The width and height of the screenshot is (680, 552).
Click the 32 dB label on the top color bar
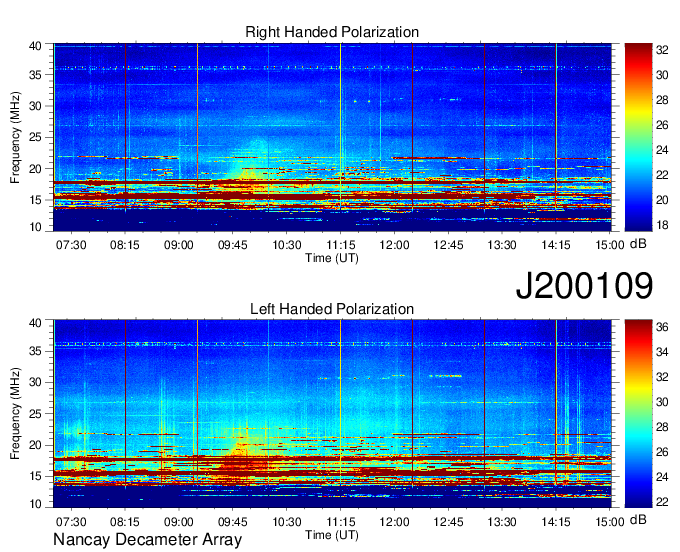(x=662, y=50)
